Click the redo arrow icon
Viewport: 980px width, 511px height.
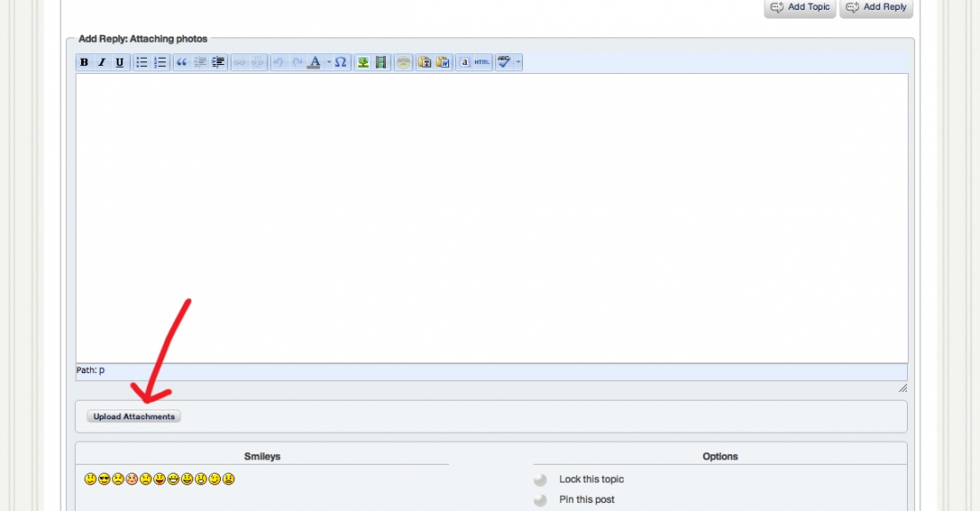298,62
